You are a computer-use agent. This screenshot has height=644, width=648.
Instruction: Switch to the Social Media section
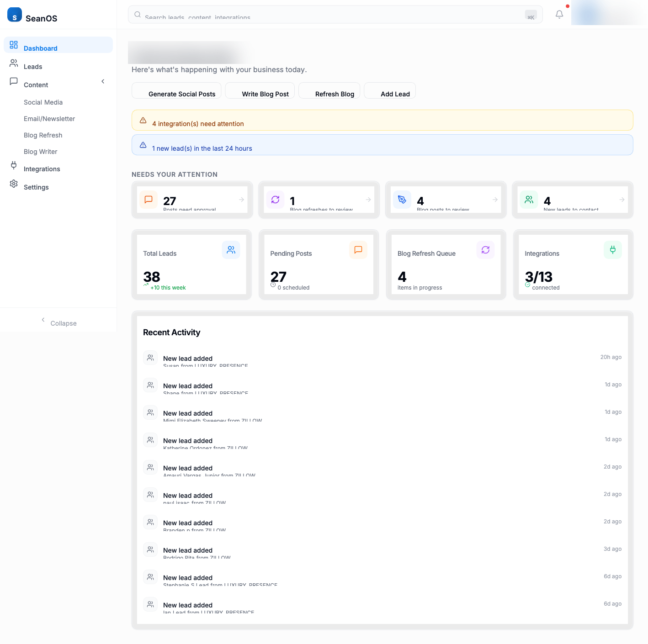[x=43, y=102]
